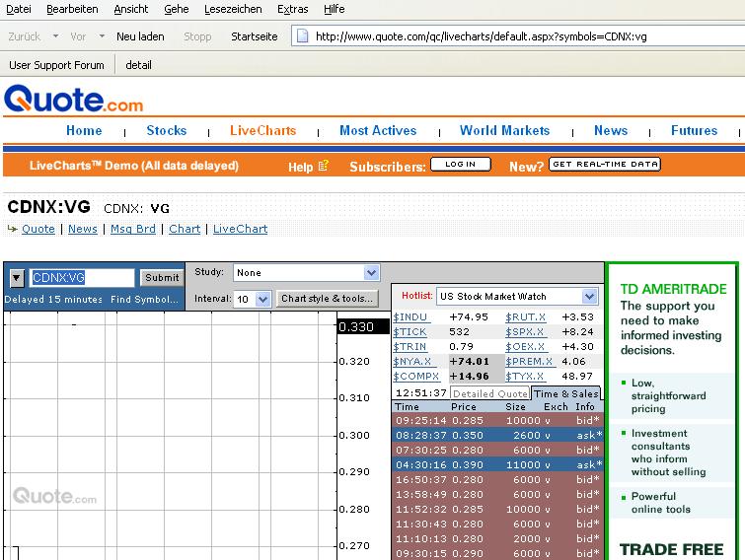Switch to the Detailed Quote tab
This screenshot has height=560, width=745.
click(490, 393)
